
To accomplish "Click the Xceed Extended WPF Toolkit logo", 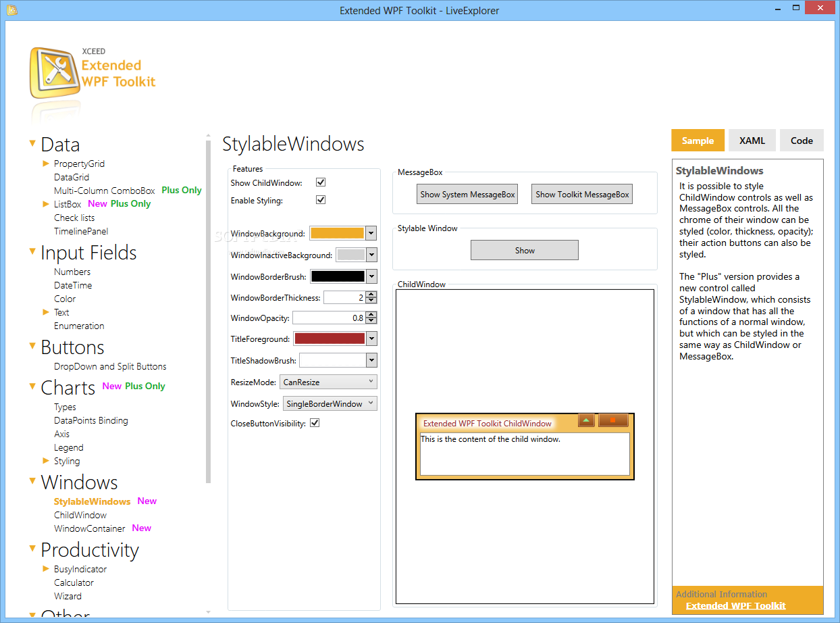I will (x=93, y=74).
